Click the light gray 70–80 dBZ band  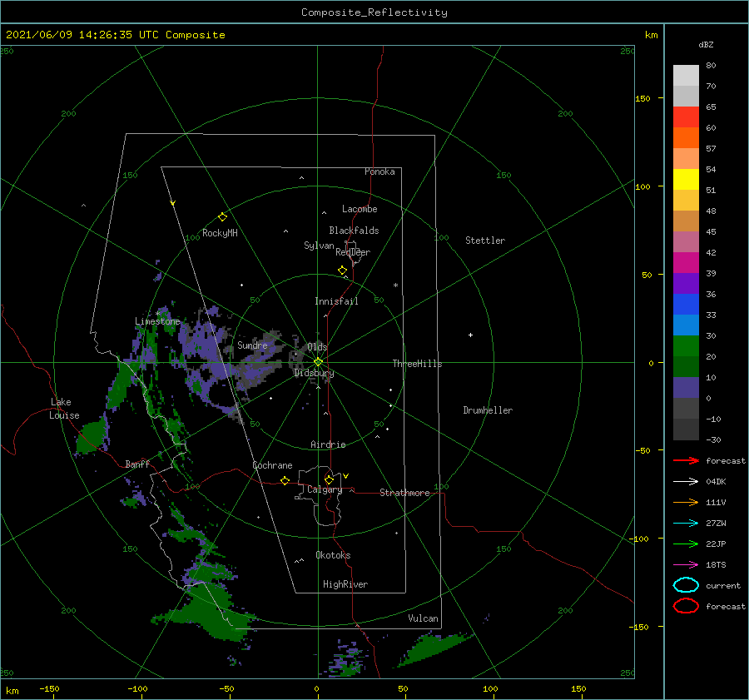coord(686,76)
